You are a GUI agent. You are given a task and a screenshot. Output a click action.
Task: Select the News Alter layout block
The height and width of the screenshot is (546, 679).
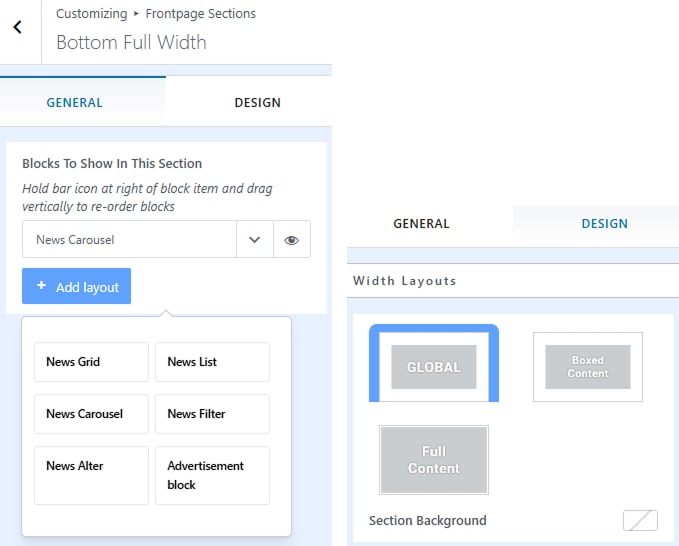91,475
